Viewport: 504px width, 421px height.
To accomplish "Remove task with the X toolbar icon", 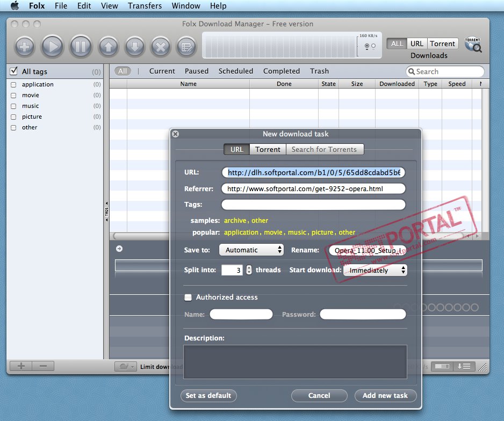I will click(x=161, y=47).
